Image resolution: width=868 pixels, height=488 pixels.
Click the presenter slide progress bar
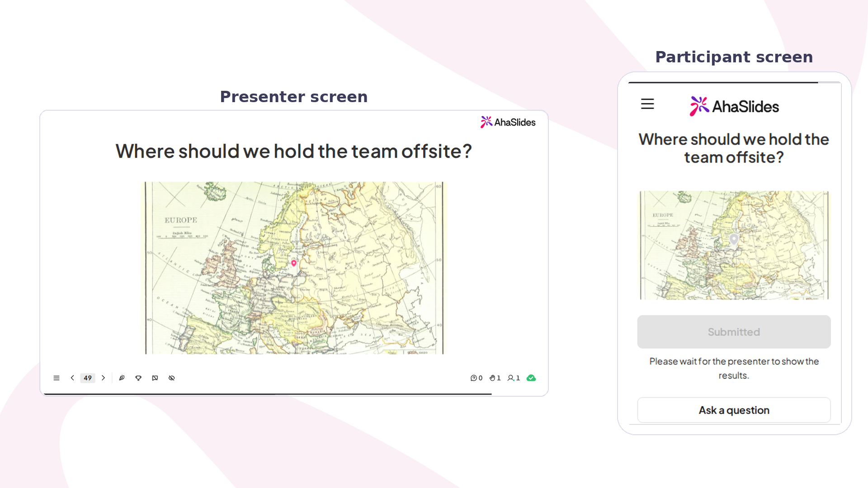(268, 394)
